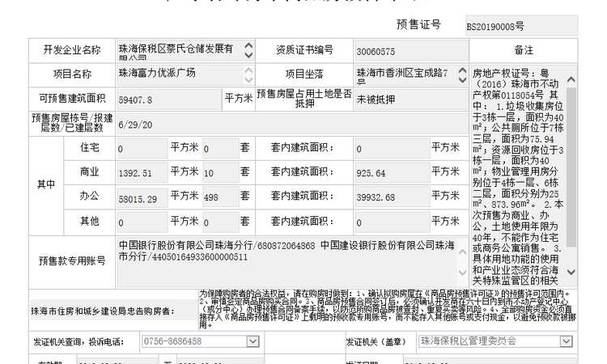Click the 商业 row label
This screenshot has height=364, width=607.
(x=89, y=171)
